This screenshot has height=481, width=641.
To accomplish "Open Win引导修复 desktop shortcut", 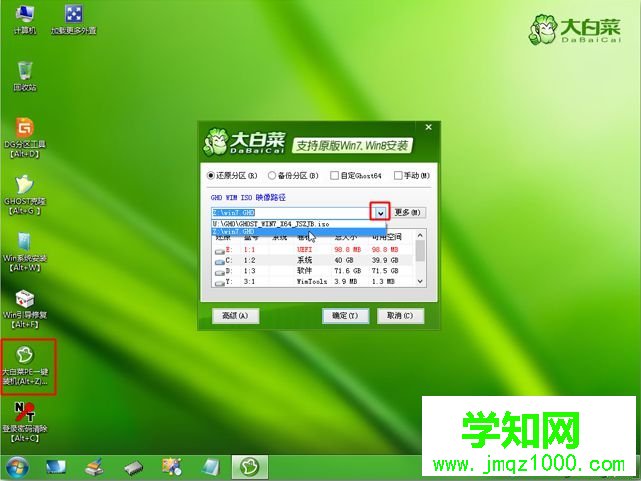I will [25, 309].
